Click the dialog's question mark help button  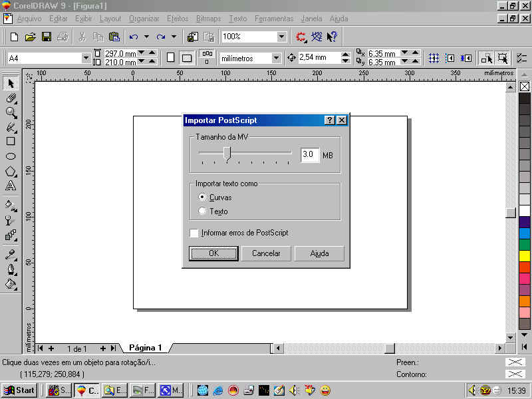329,120
